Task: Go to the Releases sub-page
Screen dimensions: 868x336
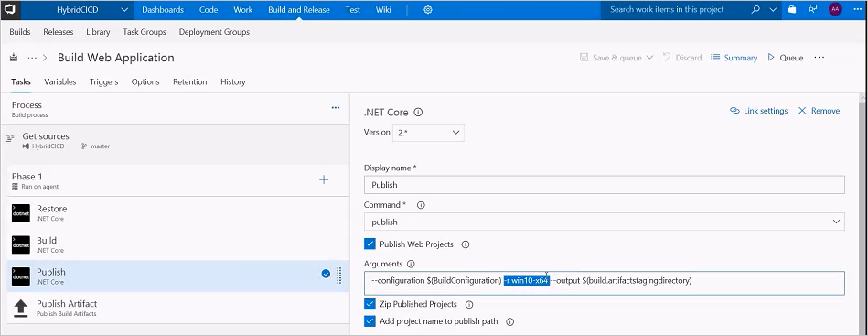Action: 59,32
